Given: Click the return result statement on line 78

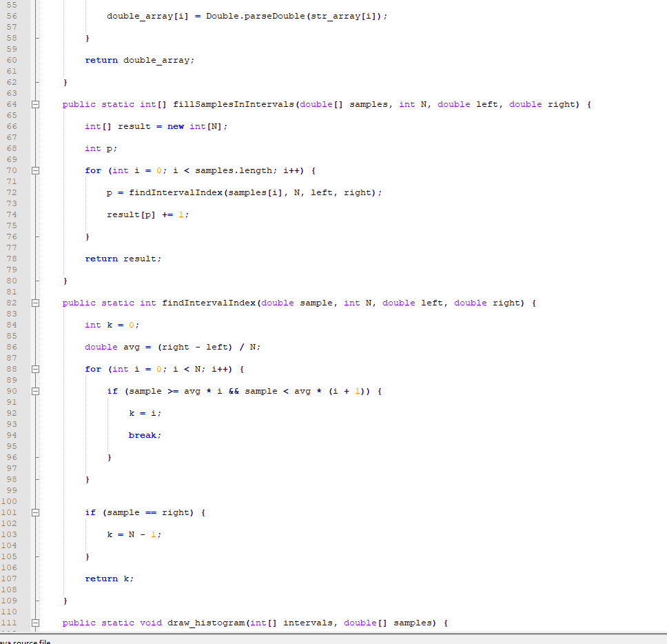Looking at the screenshot, I should coord(124,259).
